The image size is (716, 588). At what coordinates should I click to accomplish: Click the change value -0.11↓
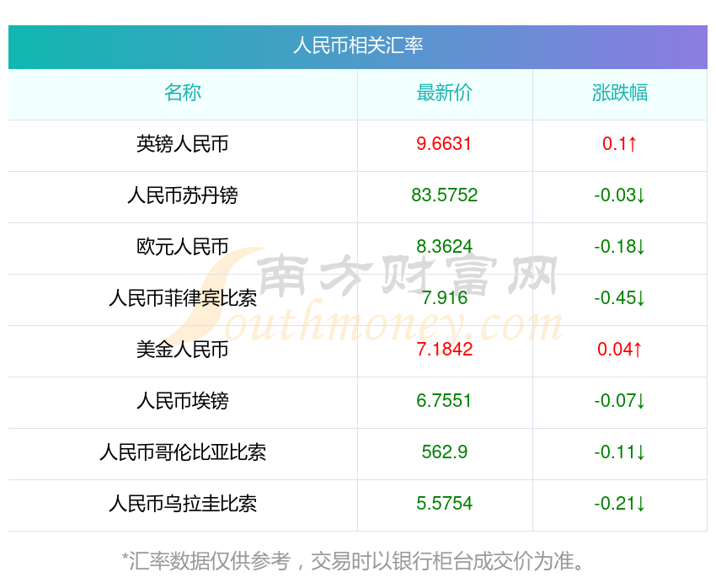click(620, 452)
